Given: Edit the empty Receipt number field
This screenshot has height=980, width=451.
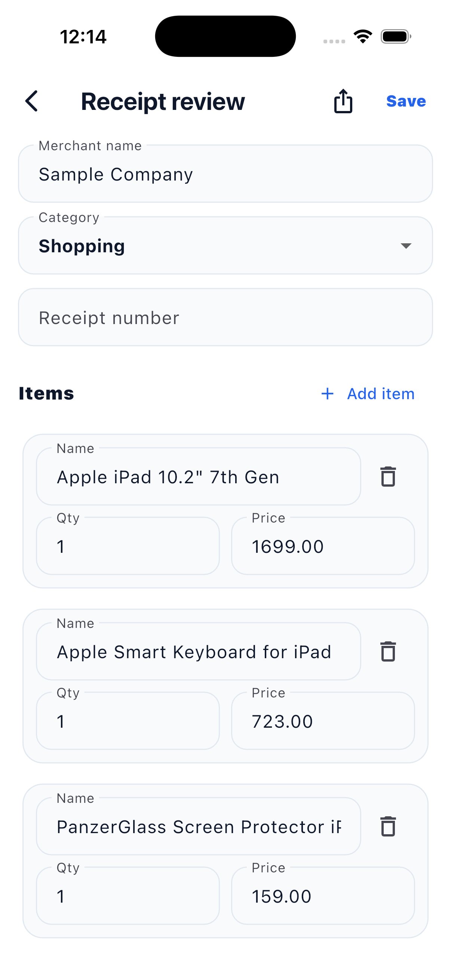Looking at the screenshot, I should click(x=225, y=317).
